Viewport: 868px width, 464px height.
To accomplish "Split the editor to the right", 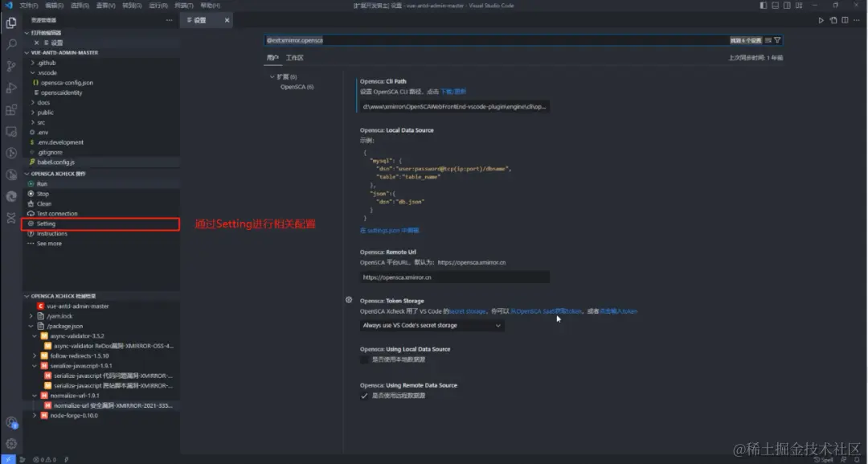I will (845, 20).
